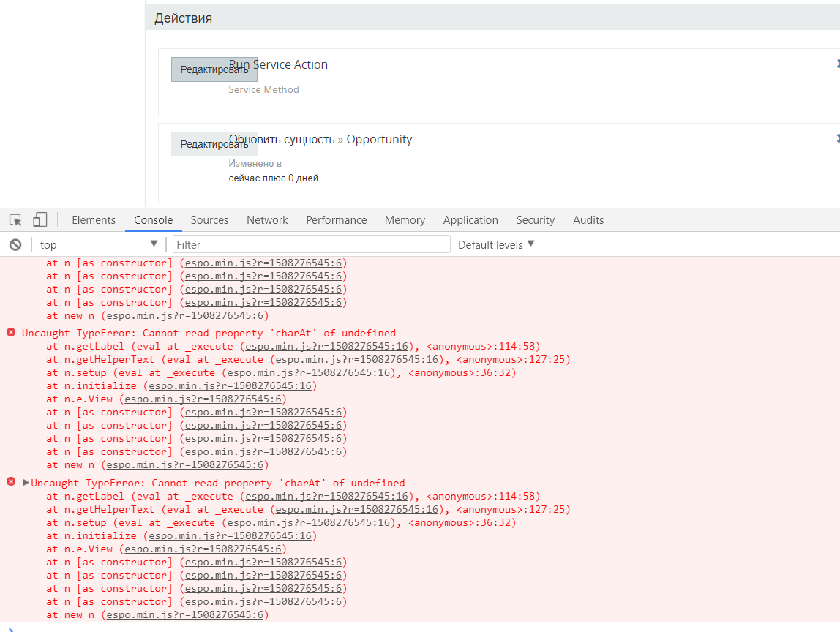840x632 pixels.
Task: Clear the console with the ban icon
Action: 15,245
